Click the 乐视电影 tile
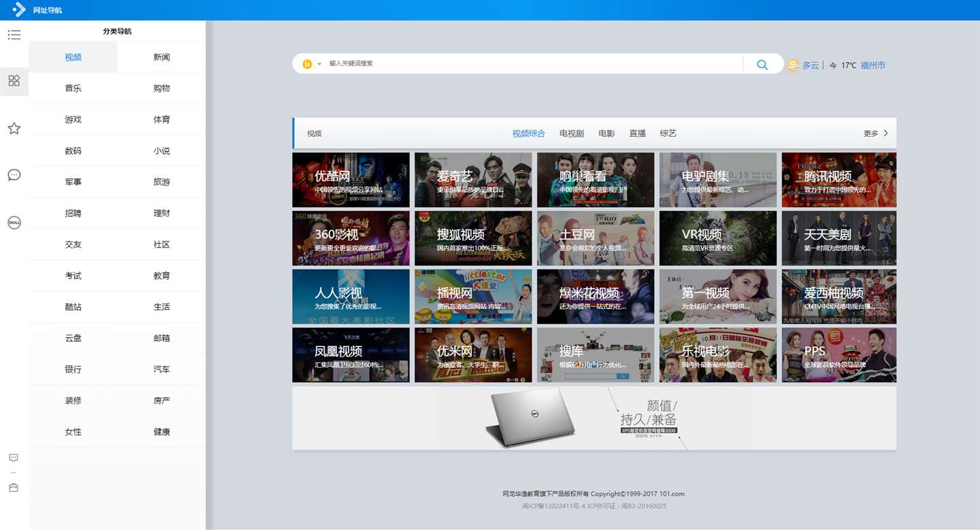This screenshot has height=530, width=980. tap(718, 355)
